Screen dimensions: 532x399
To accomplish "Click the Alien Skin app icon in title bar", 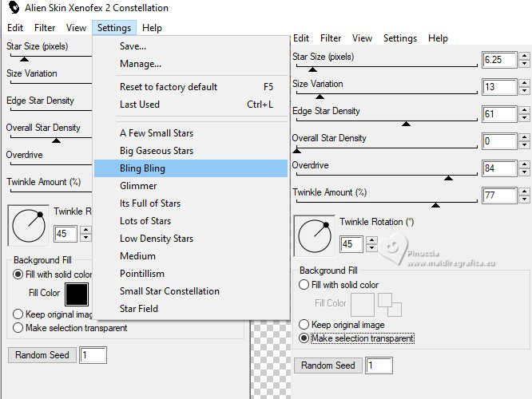I will 14,7.
